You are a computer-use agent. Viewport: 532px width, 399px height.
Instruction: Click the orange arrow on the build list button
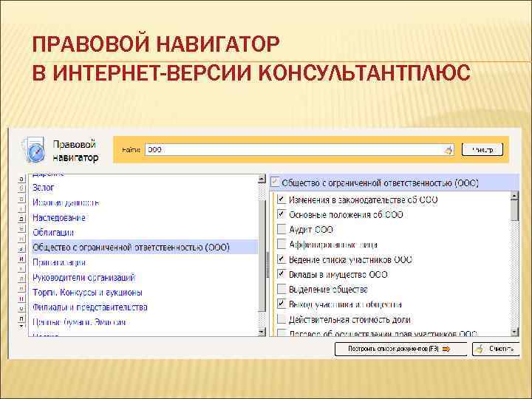coord(446,349)
